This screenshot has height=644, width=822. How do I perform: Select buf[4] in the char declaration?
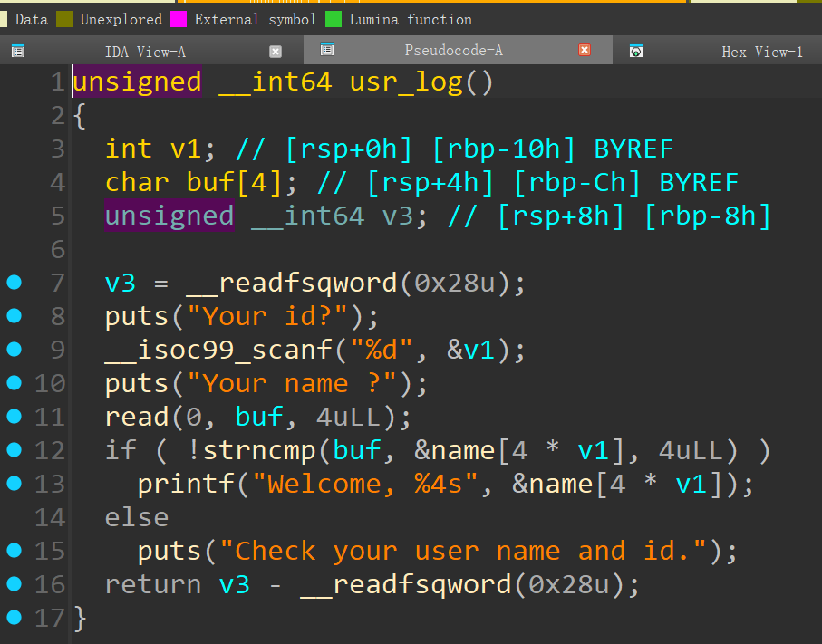point(235,183)
